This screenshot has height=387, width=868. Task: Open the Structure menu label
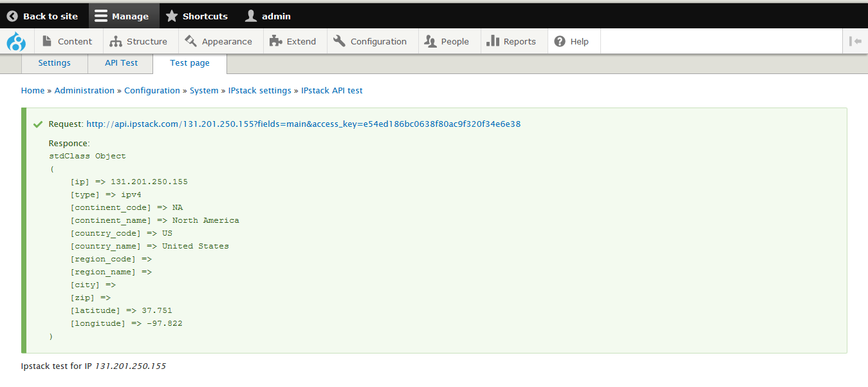[x=147, y=41]
